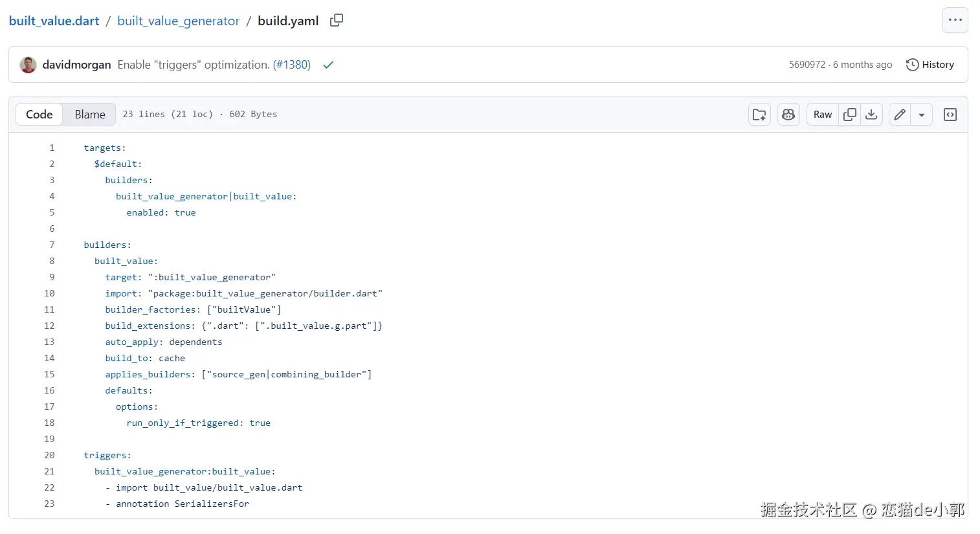Select line number 7 in the code
Image resolution: width=980 pixels, height=534 pixels.
52,245
